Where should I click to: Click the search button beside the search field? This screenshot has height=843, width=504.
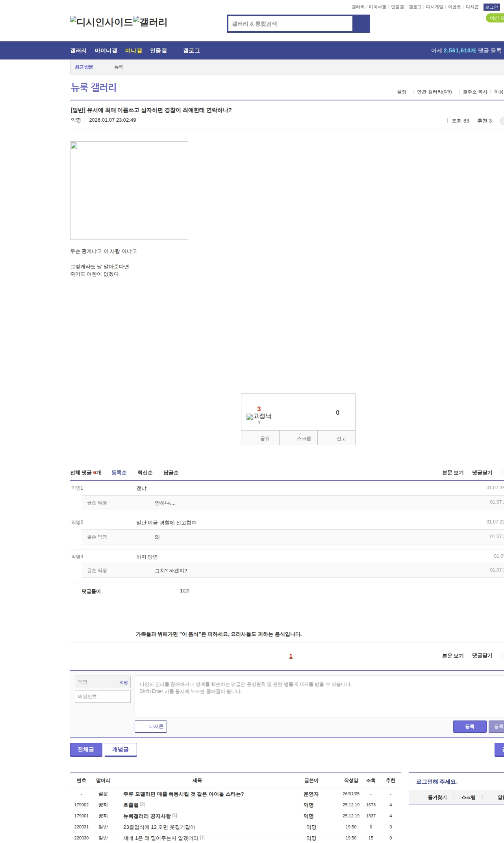[x=361, y=24]
